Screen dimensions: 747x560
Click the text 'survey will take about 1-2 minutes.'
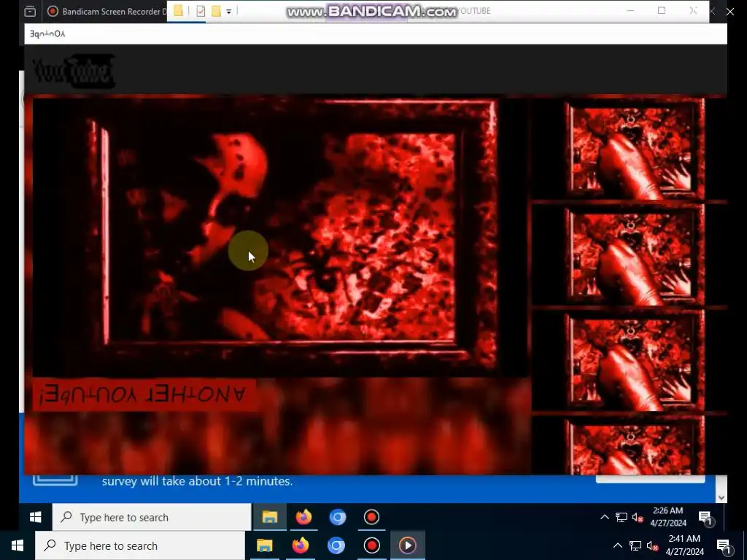pos(197,481)
